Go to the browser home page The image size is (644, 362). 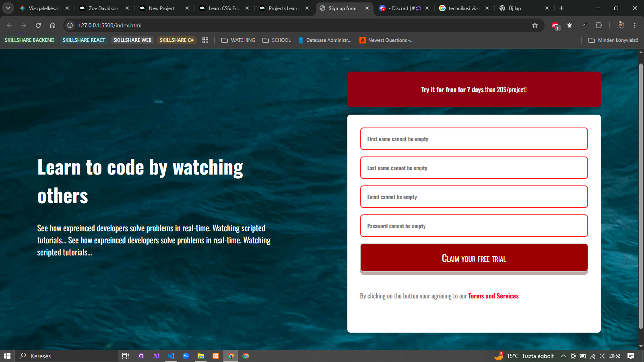pyautogui.click(x=53, y=25)
